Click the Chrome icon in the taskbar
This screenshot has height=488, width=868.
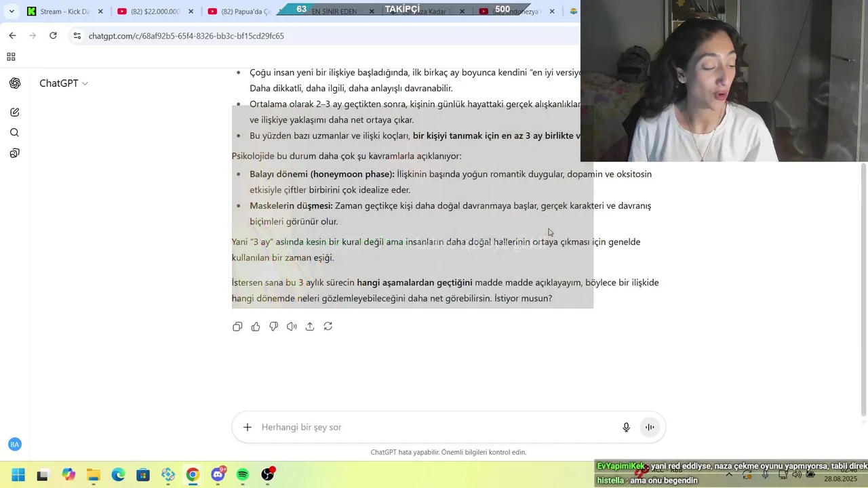point(193,474)
